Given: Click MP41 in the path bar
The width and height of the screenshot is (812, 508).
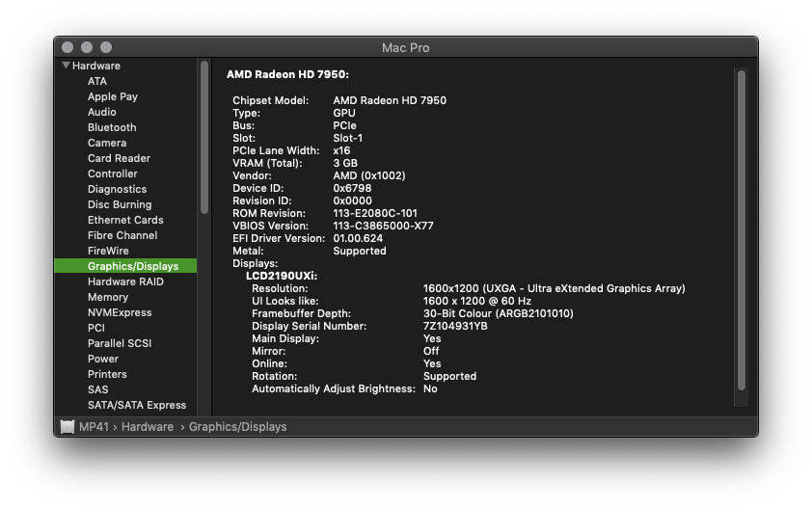Looking at the screenshot, I should [x=94, y=427].
